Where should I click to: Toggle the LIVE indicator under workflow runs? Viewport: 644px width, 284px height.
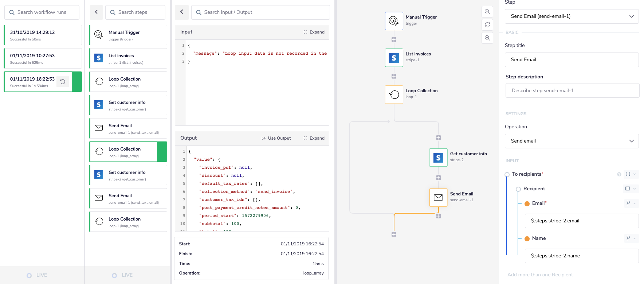(29, 275)
